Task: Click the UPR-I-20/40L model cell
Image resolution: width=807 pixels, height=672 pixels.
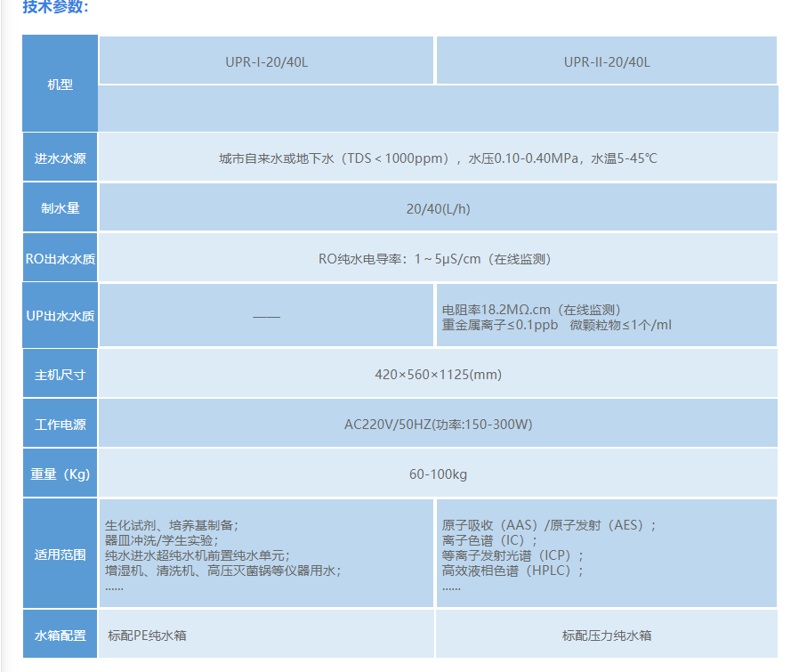Action: click(265, 62)
